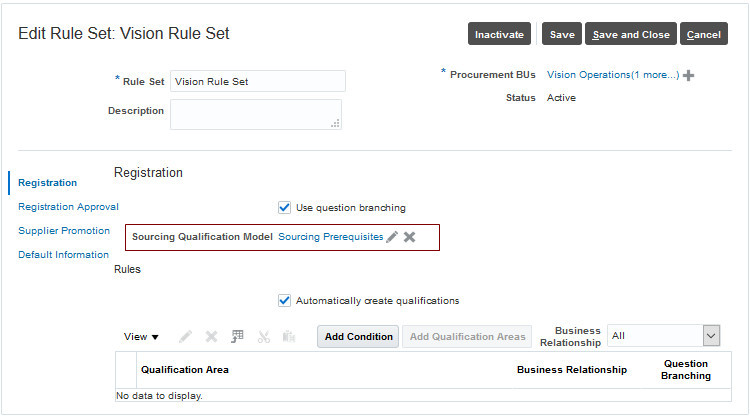Expand the Business Relationship dropdown
Image resolution: width=750 pixels, height=416 pixels.
(x=711, y=336)
